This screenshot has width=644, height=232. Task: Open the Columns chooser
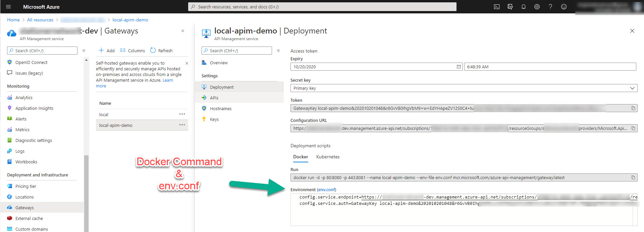[132, 51]
